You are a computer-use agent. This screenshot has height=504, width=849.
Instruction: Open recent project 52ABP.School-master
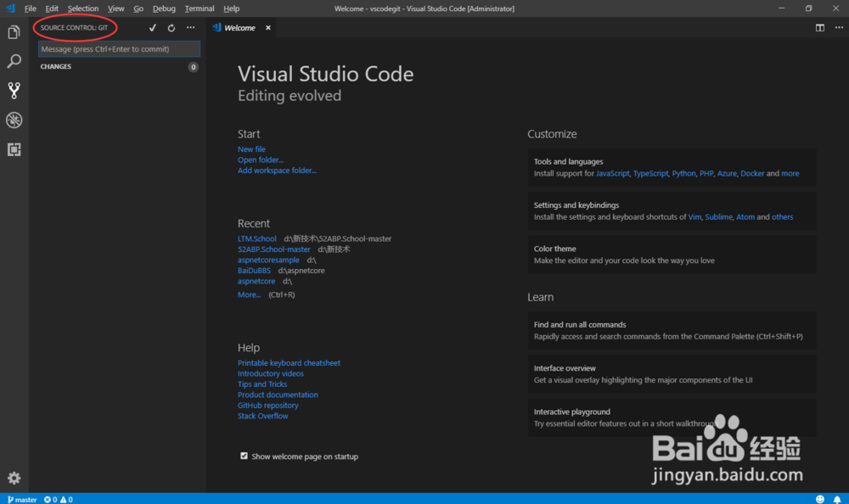coord(274,249)
